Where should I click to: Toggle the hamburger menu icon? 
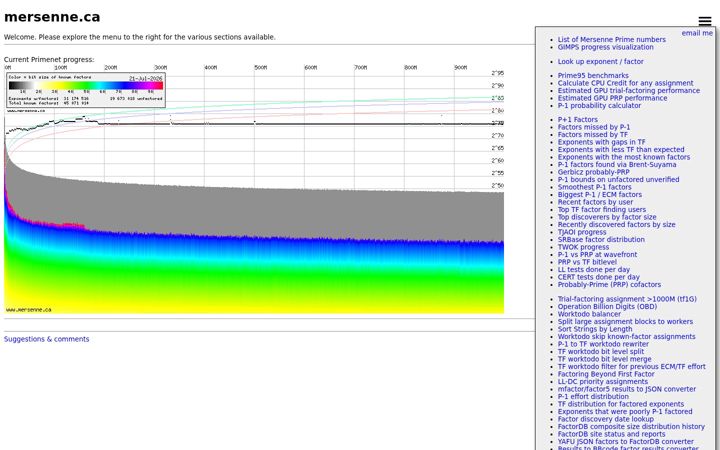coord(705,21)
